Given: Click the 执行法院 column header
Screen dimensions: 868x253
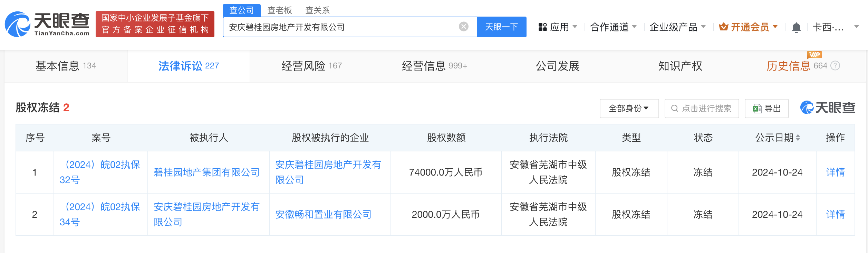Looking at the screenshot, I should coord(549,138).
